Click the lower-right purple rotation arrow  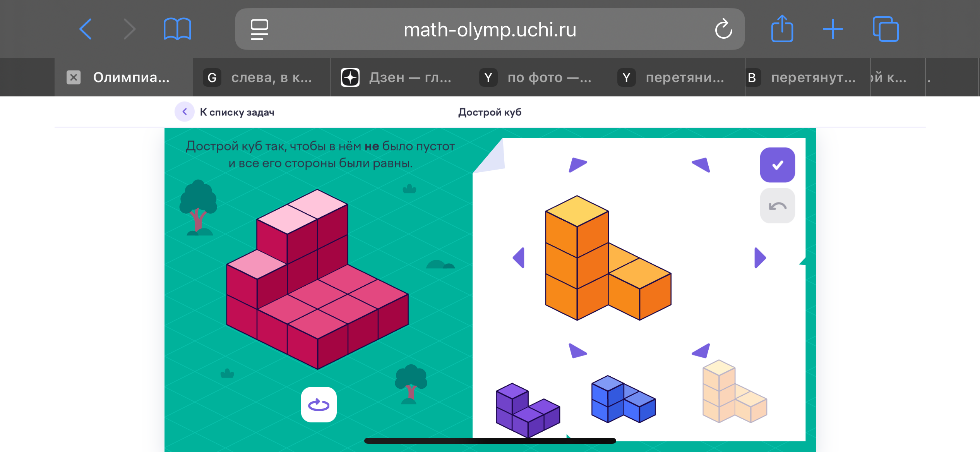[x=701, y=351]
